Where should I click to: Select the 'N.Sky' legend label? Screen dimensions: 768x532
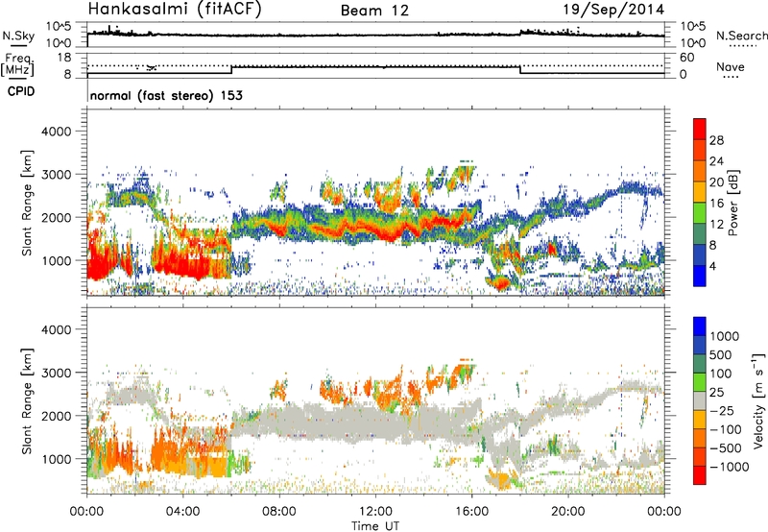(18, 36)
